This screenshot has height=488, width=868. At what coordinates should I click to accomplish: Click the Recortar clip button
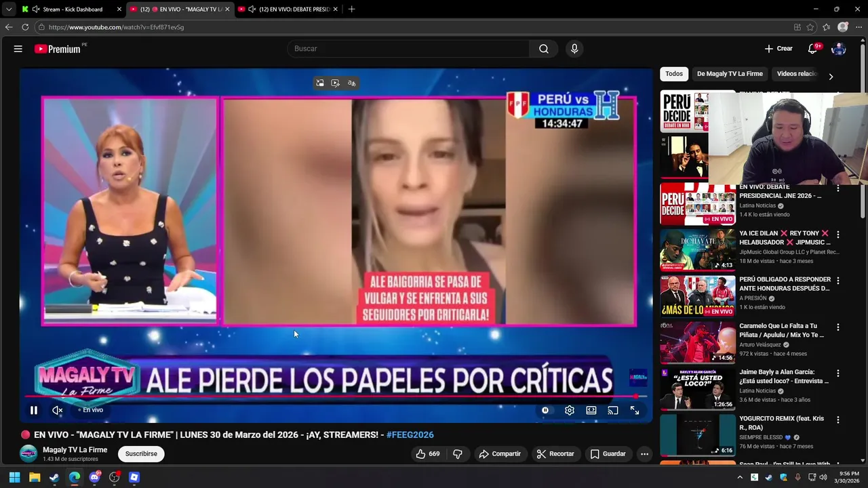(555, 454)
